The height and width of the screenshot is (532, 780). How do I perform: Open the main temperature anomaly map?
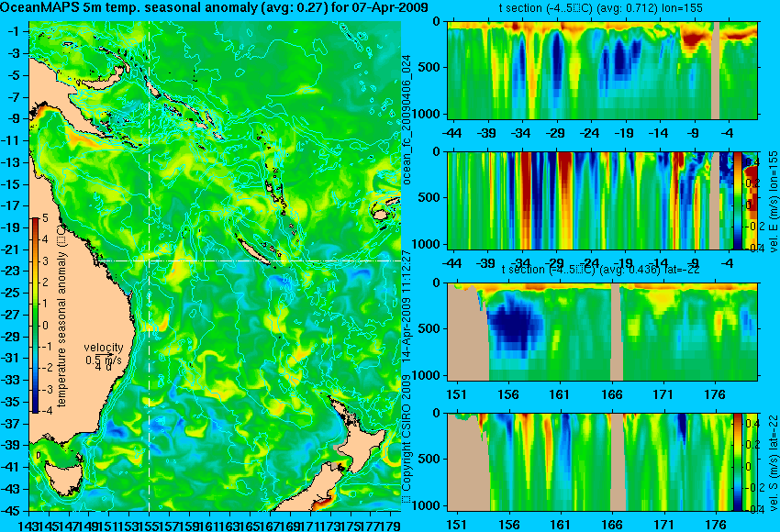215,265
